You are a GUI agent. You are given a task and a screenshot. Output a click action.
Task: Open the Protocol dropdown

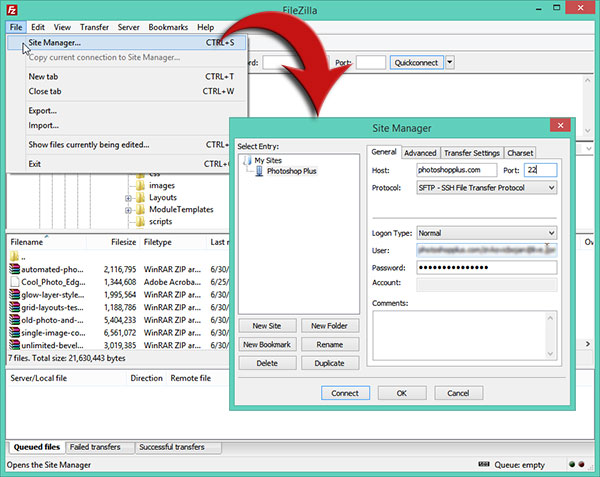[551, 188]
